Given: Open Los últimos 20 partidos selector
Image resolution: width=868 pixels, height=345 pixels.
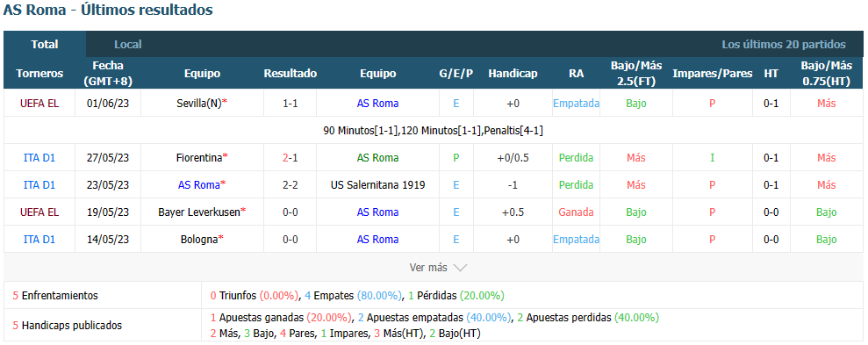Looking at the screenshot, I should (x=783, y=44).
